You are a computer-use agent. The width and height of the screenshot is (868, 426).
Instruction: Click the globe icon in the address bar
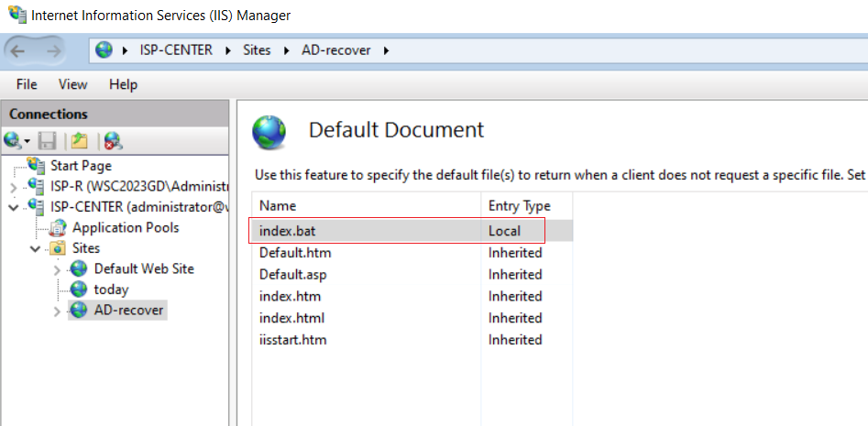click(104, 50)
